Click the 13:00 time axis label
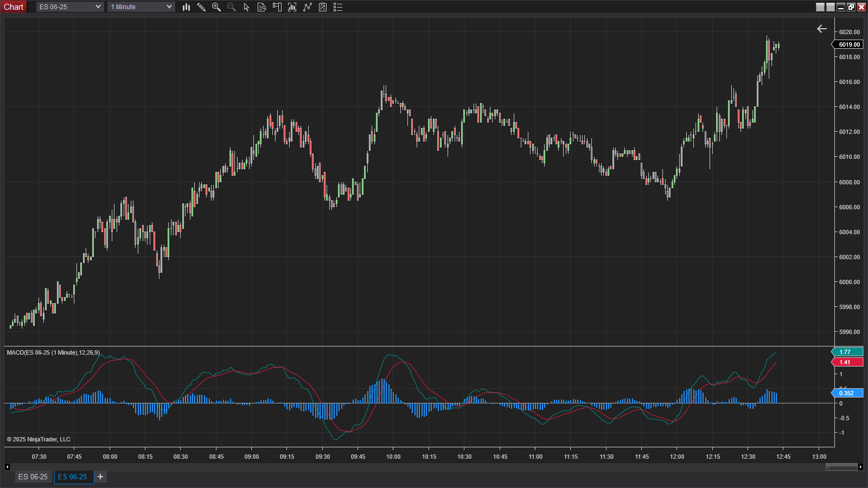 coord(819,457)
